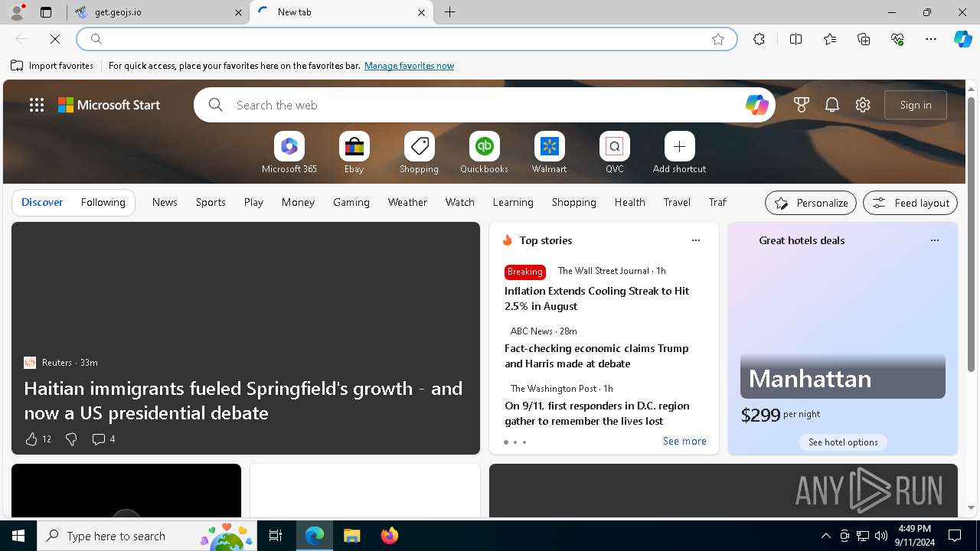
Task: Focus the browser address bar
Action: (406, 39)
